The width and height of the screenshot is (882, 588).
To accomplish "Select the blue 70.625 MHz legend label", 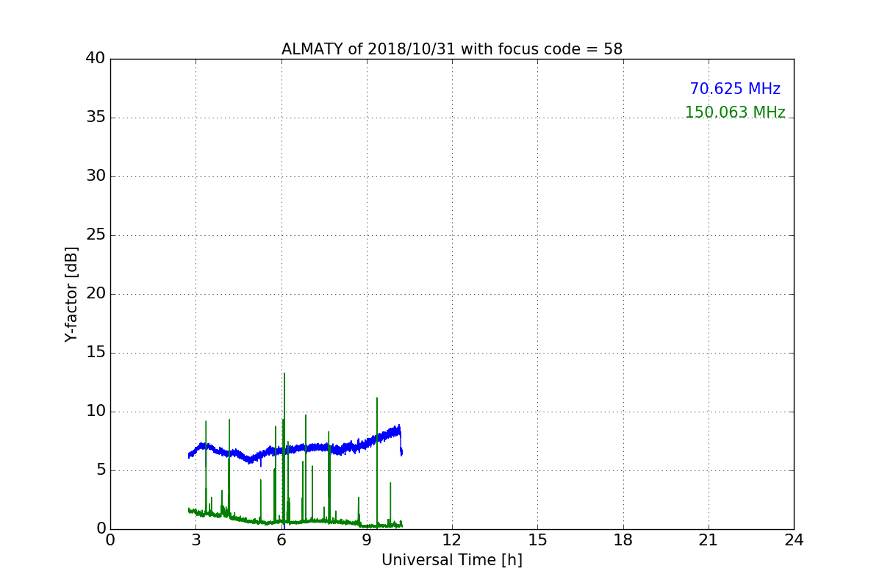I will 735,89.
